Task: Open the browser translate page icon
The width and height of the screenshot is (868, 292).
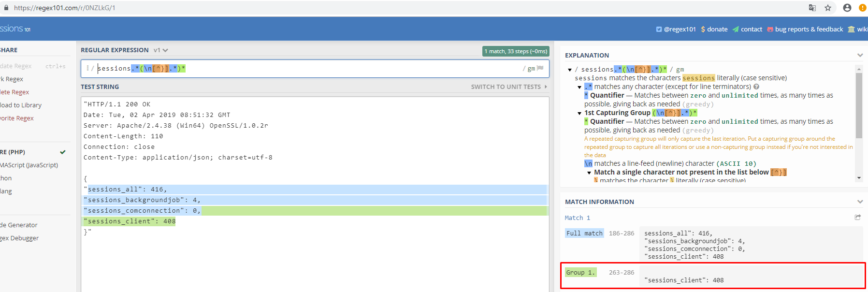Action: [x=812, y=8]
